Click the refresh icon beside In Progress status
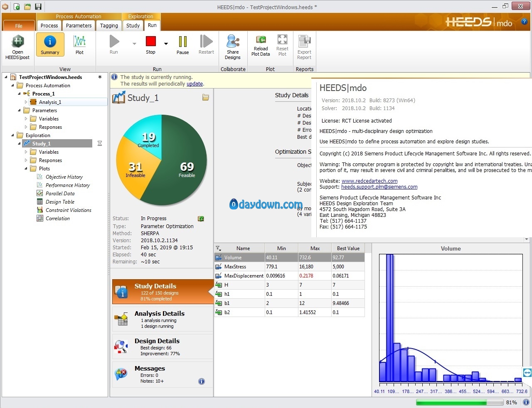 201,219
